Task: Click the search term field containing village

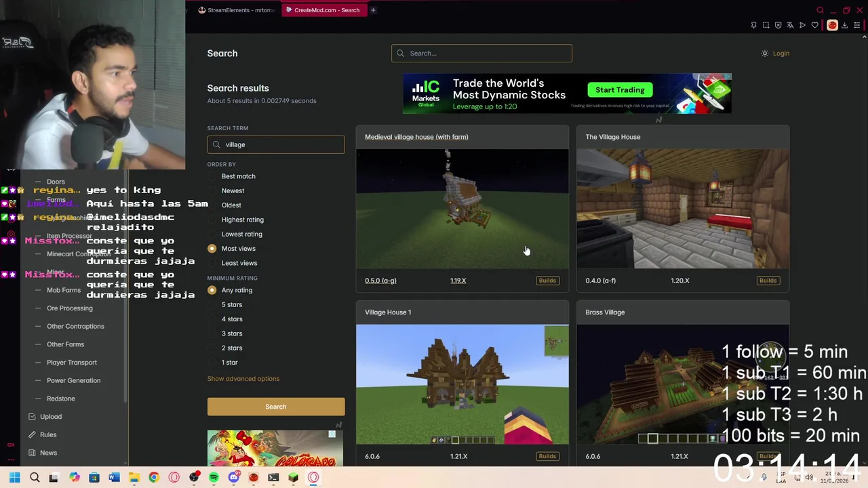Action: [x=276, y=144]
